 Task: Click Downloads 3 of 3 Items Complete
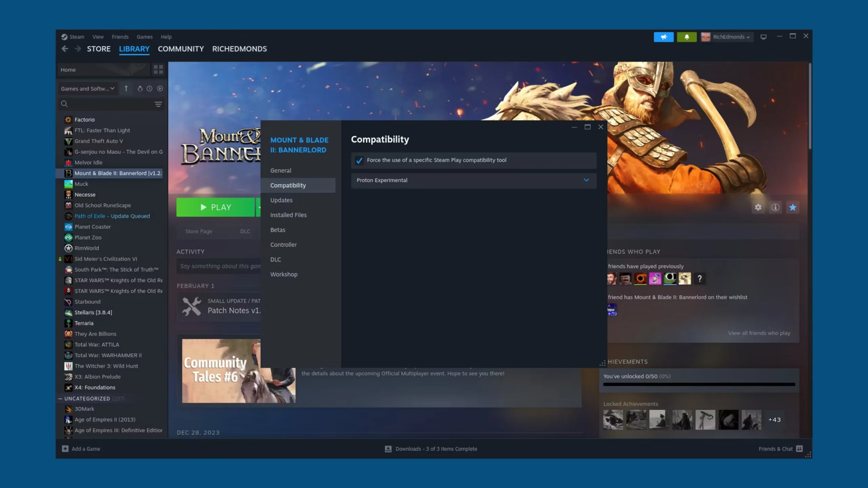click(436, 449)
